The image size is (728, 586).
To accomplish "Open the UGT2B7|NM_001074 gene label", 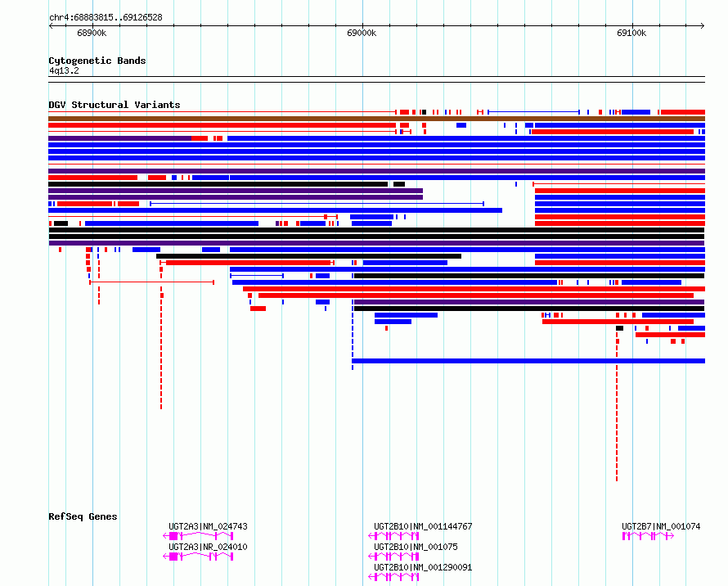I will tap(661, 526).
